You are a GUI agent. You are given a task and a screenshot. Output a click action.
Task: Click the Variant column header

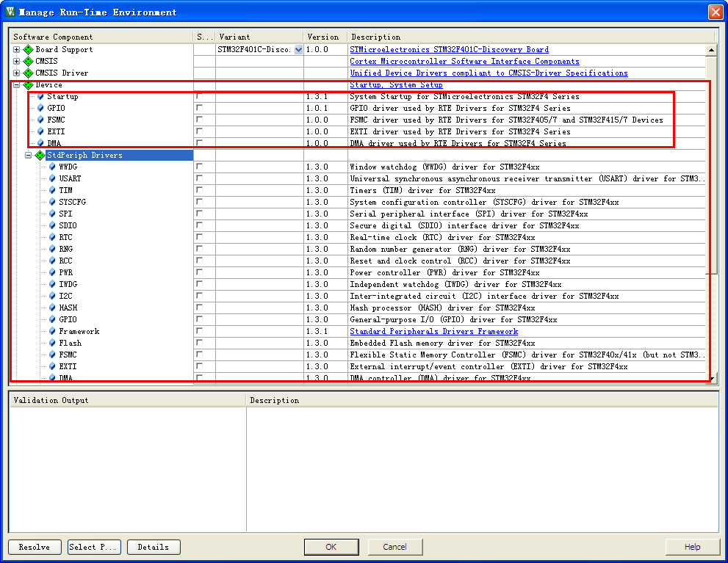pos(259,37)
